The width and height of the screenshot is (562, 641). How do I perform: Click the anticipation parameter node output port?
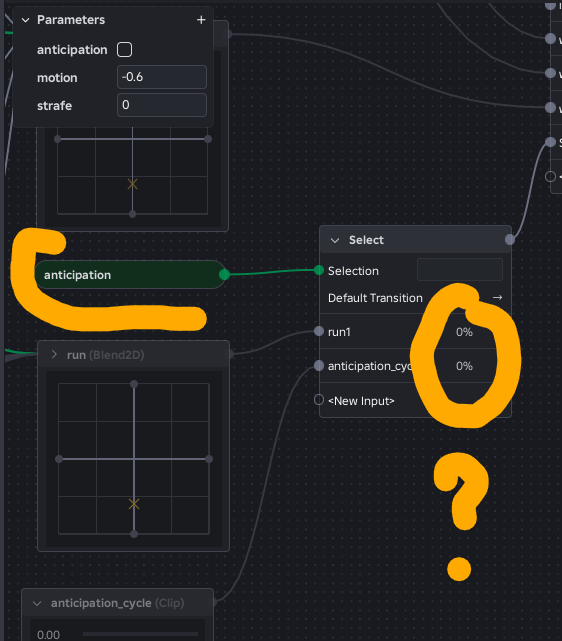pos(224,275)
